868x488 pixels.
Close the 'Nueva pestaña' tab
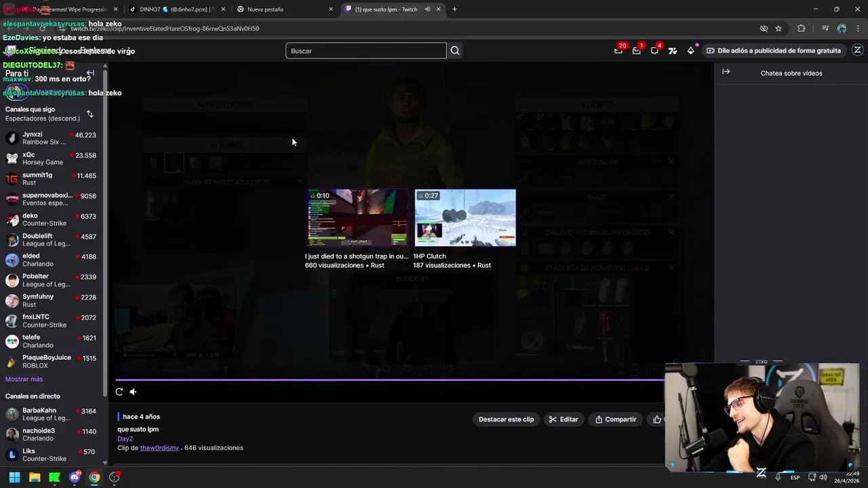(331, 9)
